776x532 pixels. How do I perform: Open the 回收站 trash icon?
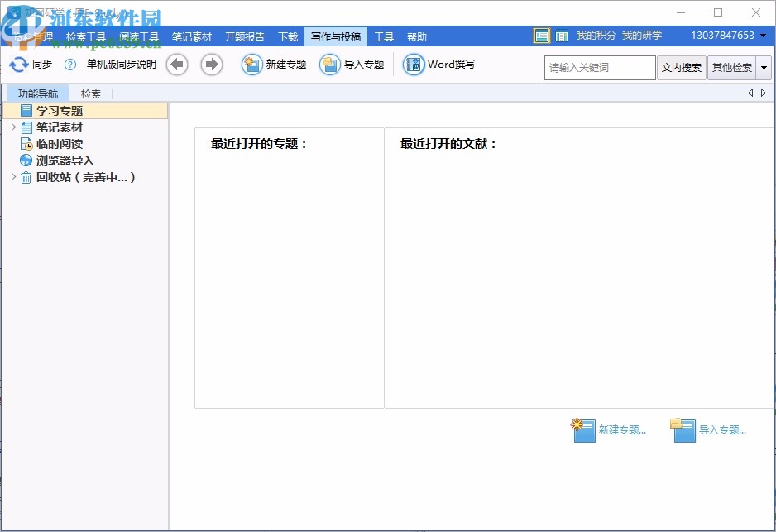pos(25,177)
